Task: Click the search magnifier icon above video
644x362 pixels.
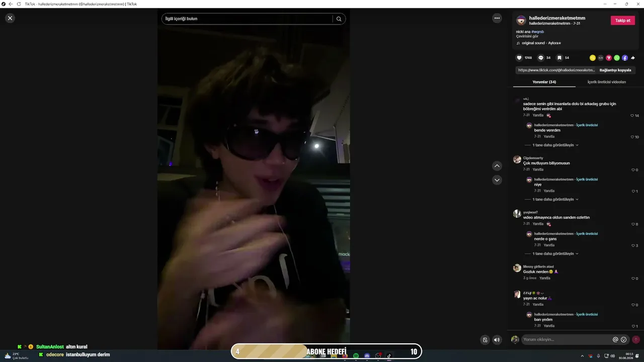Action: coord(339,19)
